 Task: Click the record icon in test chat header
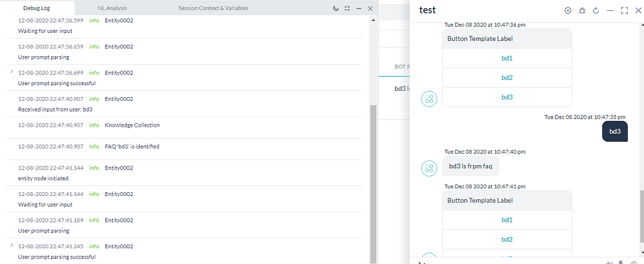click(568, 11)
